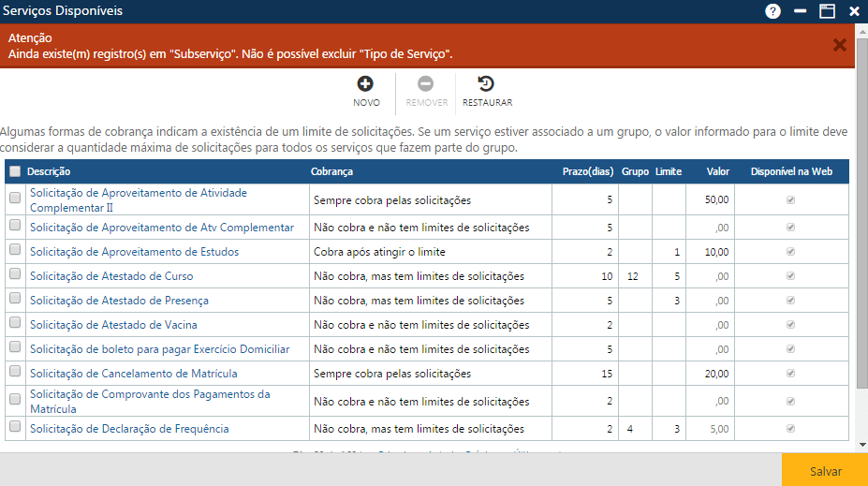This screenshot has height=486, width=868.
Task: Select cobrança cell of Atestado de Curso row
Action: pos(431,276)
